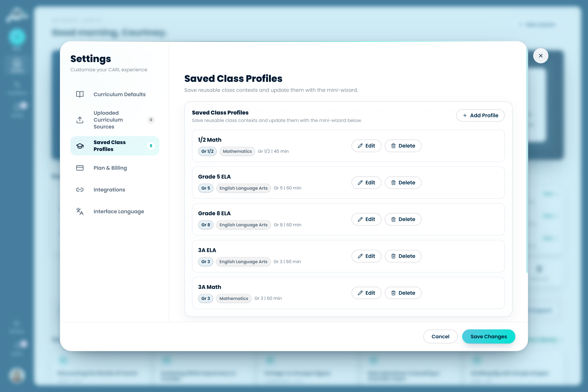This screenshot has height=392, width=588.
Task: Delete the Grade 5 ELA profile
Action: (x=403, y=183)
